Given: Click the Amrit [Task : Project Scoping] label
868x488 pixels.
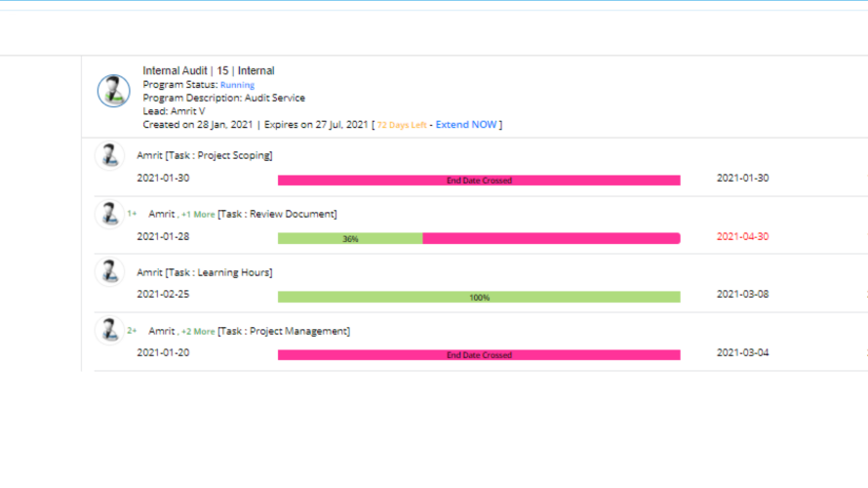Looking at the screenshot, I should coord(204,155).
